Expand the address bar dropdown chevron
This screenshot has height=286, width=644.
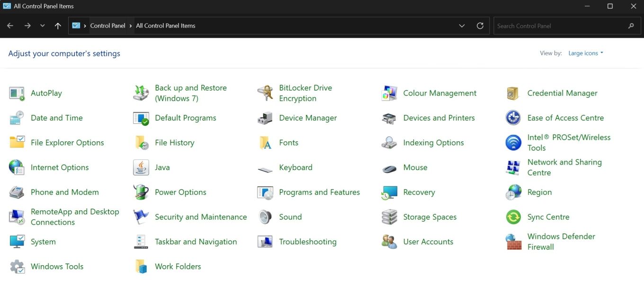point(462,26)
